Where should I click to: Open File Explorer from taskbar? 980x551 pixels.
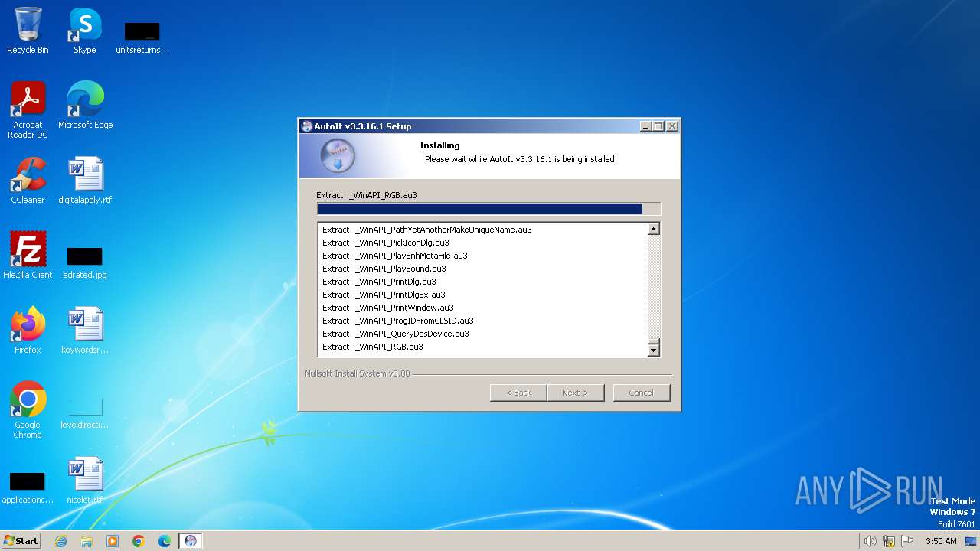[x=87, y=541]
